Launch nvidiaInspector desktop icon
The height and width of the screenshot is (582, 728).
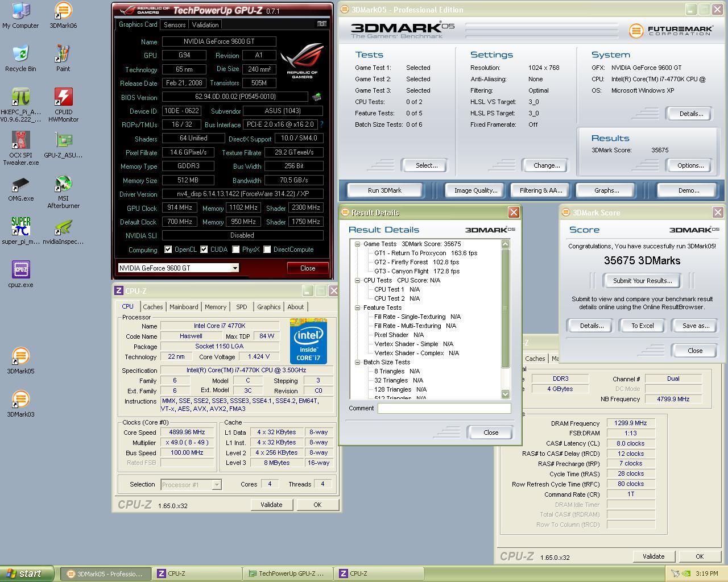coord(63,231)
